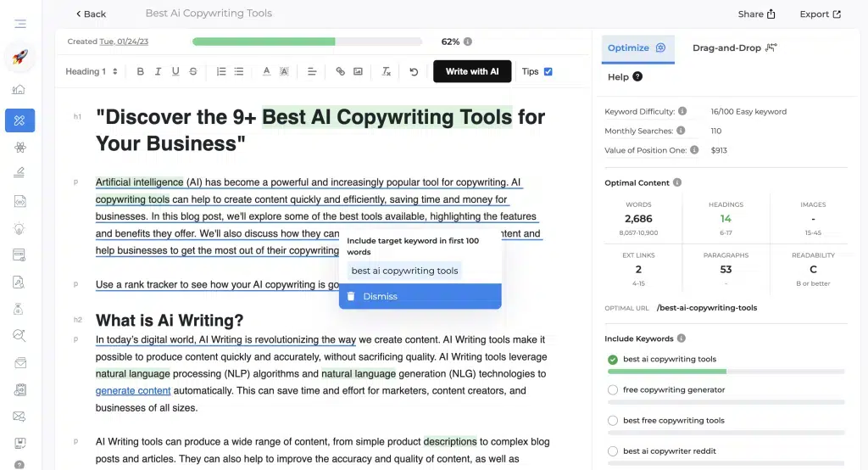Click the undo arrow icon
Screen dimensions: 868x470
click(414, 72)
